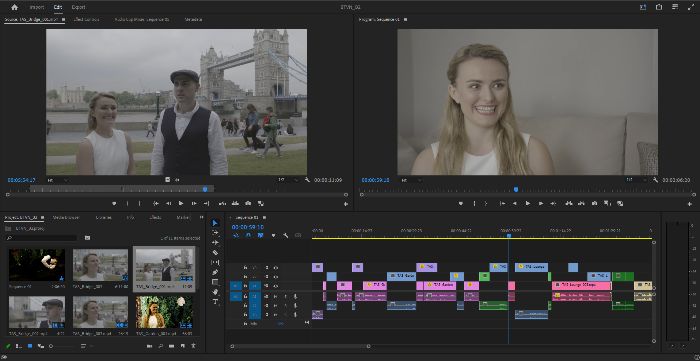Viewport: 700px width, 361px height.
Task: Click Go to In in Source monitor
Action: [155, 203]
